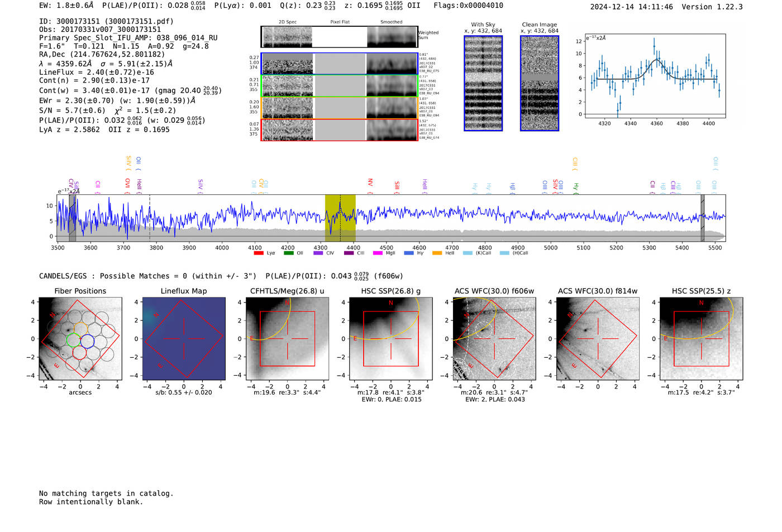
Task: Click the CIV legend swatch
Action: pos(318,253)
